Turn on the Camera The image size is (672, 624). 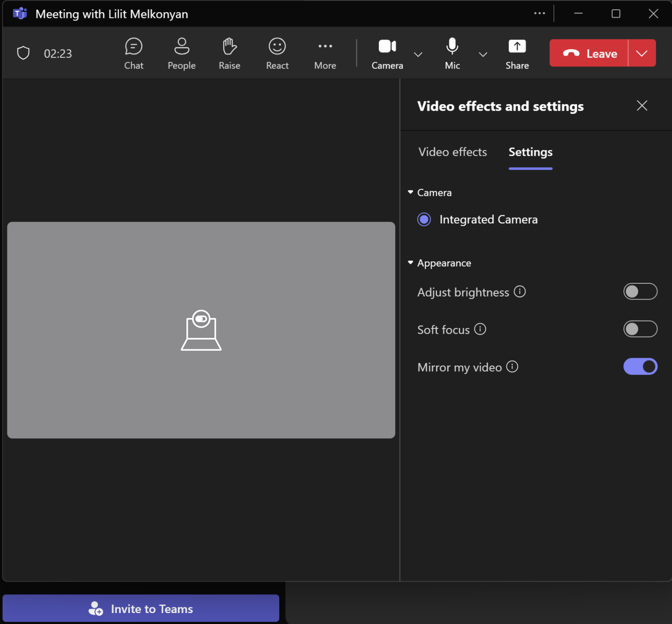(386, 52)
